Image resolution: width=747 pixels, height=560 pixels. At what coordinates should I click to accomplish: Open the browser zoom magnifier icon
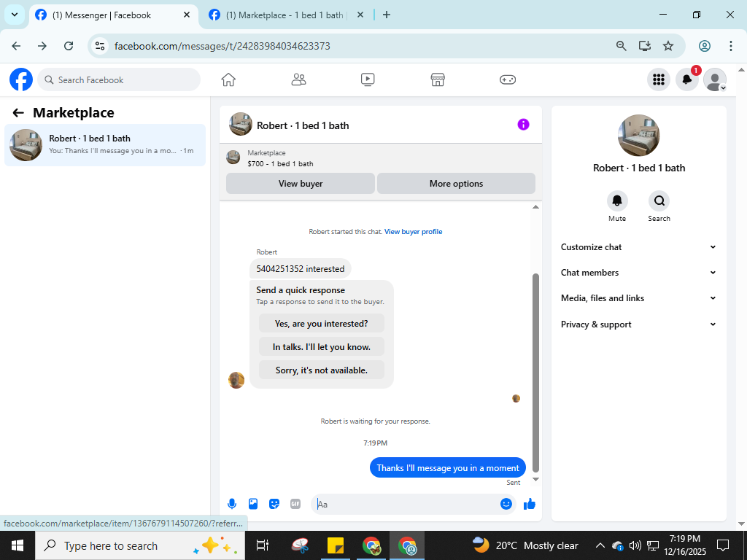point(622,46)
